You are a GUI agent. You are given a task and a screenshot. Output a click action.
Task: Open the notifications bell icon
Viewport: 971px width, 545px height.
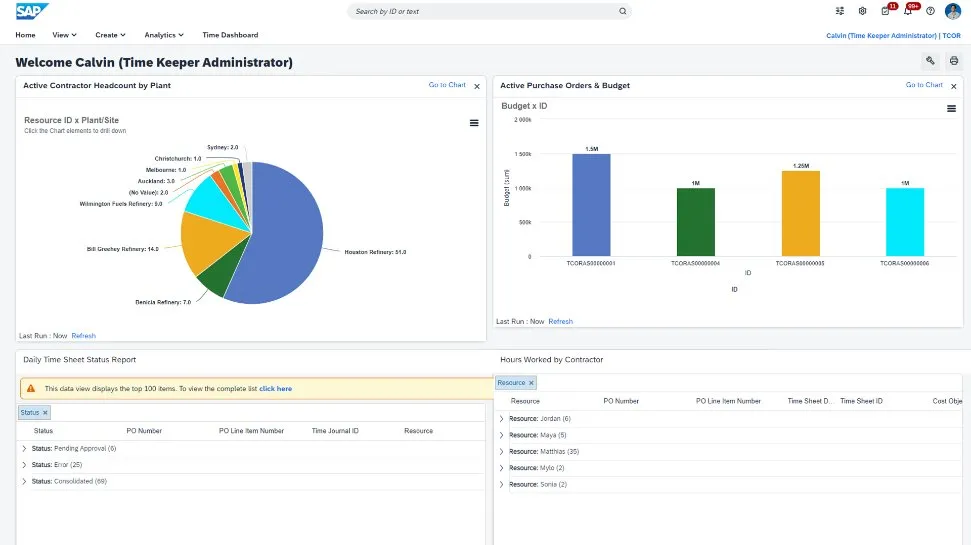pyautogui.click(x=908, y=11)
